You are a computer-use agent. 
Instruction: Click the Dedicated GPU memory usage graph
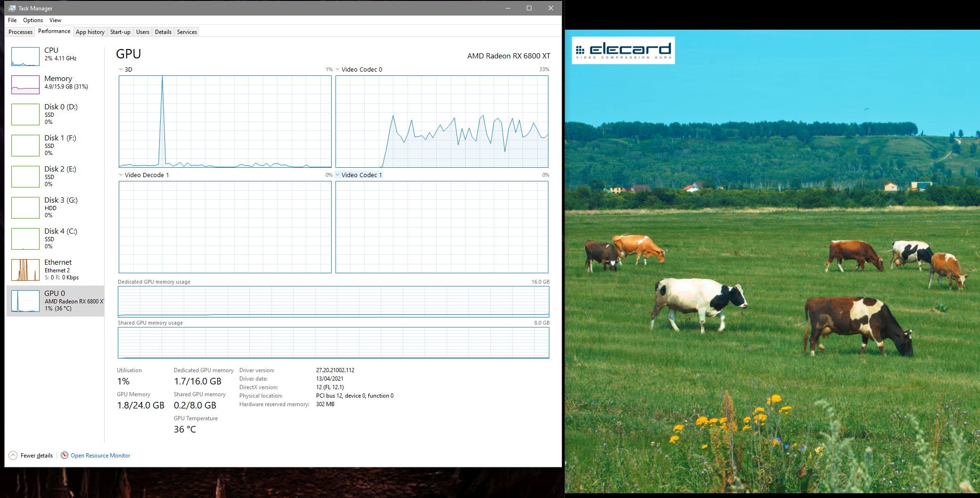[x=334, y=302]
